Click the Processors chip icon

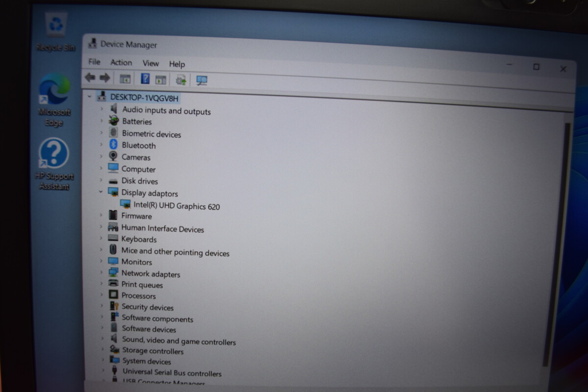pos(113,295)
